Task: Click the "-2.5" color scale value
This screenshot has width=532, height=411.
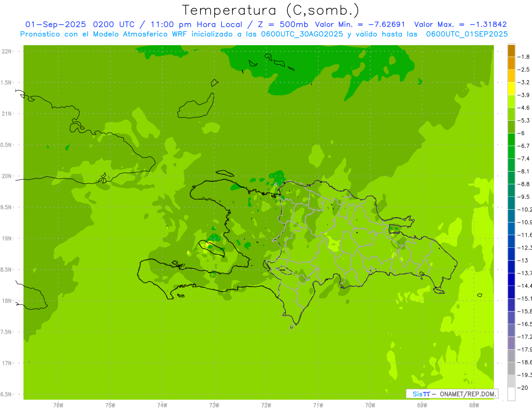Action: pos(524,70)
